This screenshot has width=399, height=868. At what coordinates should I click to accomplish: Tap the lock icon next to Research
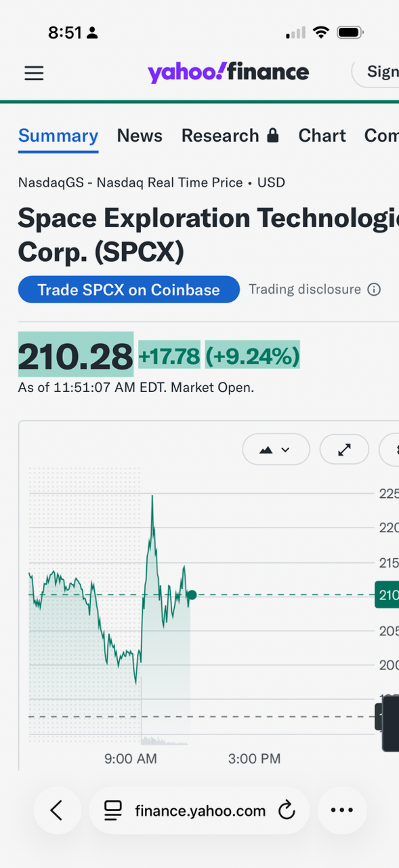point(272,135)
